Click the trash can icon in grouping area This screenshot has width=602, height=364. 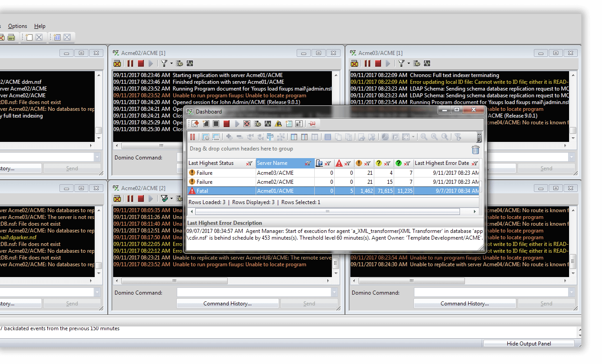pyautogui.click(x=475, y=150)
